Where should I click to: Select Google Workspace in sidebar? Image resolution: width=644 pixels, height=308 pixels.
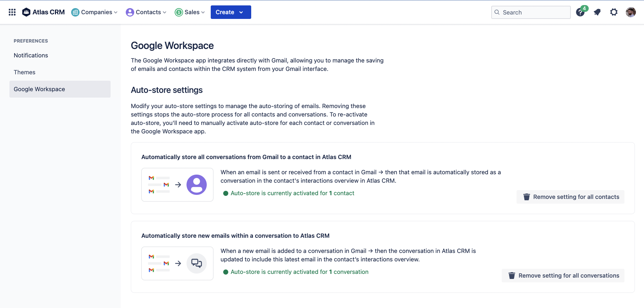coord(39,89)
